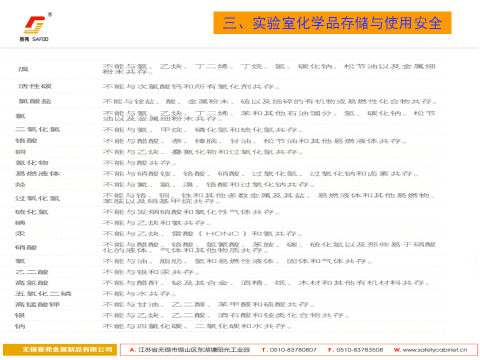Click the SAFOO logo icon

[34, 27]
